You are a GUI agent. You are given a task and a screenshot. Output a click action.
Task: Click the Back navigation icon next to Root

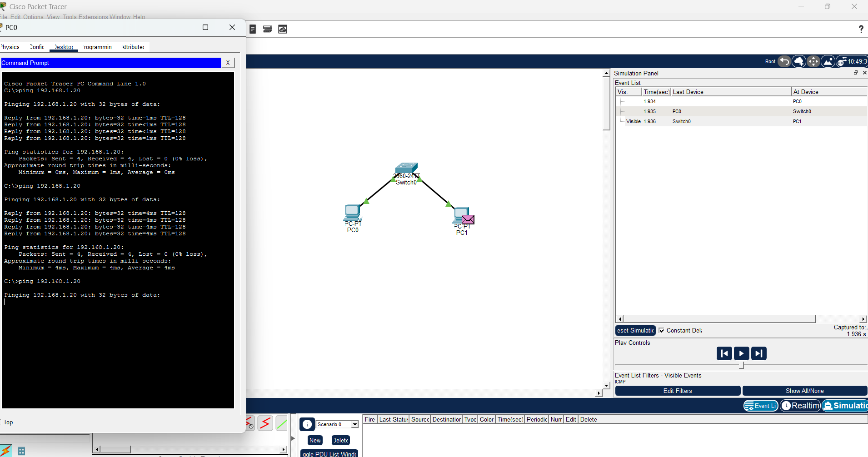tap(784, 61)
